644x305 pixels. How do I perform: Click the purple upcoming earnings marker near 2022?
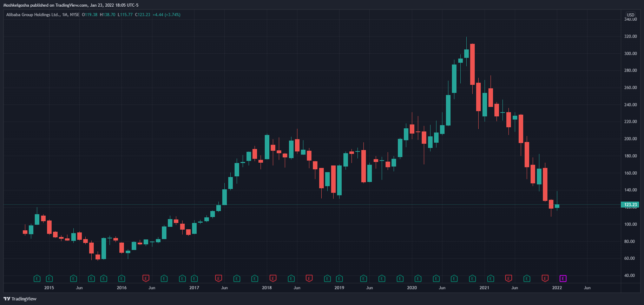[x=563, y=279]
